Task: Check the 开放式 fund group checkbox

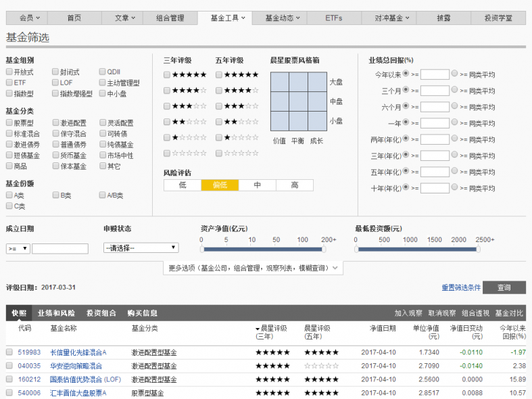Action: click(9, 72)
